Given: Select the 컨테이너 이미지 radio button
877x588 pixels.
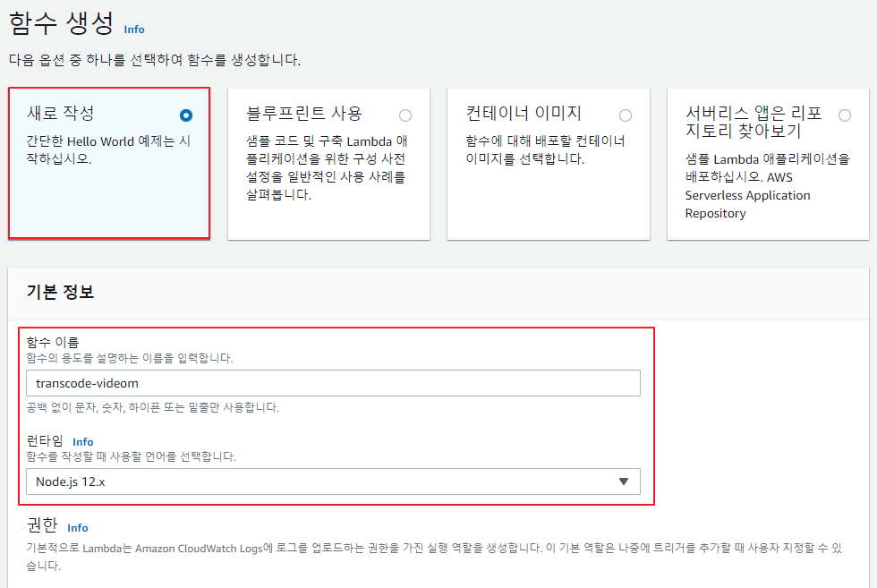Looking at the screenshot, I should (626, 115).
